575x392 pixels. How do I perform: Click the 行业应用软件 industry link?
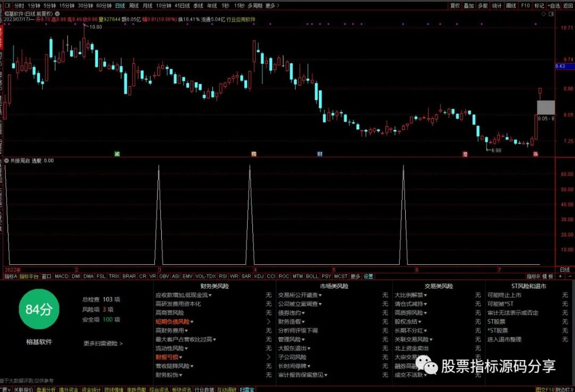tap(241, 19)
